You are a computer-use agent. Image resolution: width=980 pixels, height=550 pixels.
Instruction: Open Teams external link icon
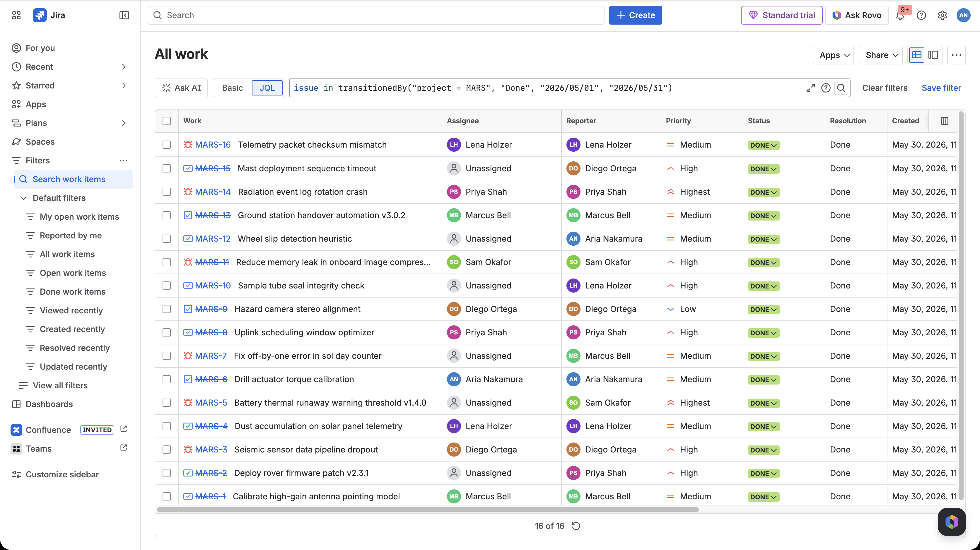(124, 448)
